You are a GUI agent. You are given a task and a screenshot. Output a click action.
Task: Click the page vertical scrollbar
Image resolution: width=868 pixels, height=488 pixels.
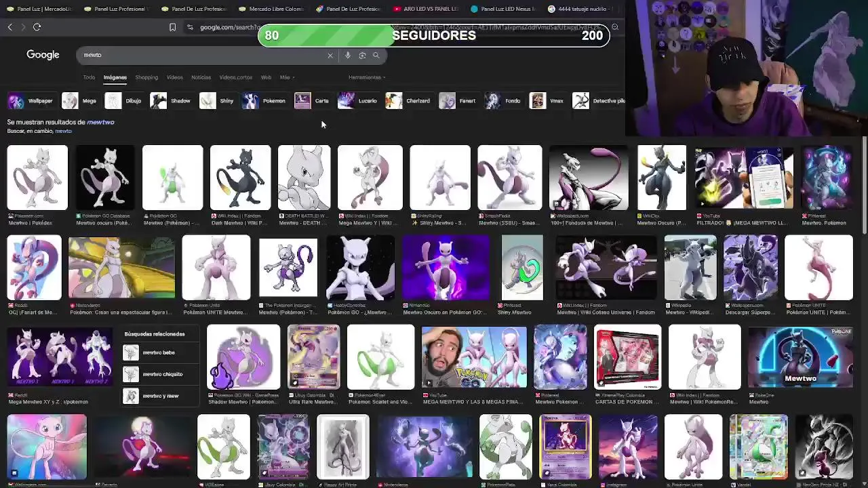(864, 186)
